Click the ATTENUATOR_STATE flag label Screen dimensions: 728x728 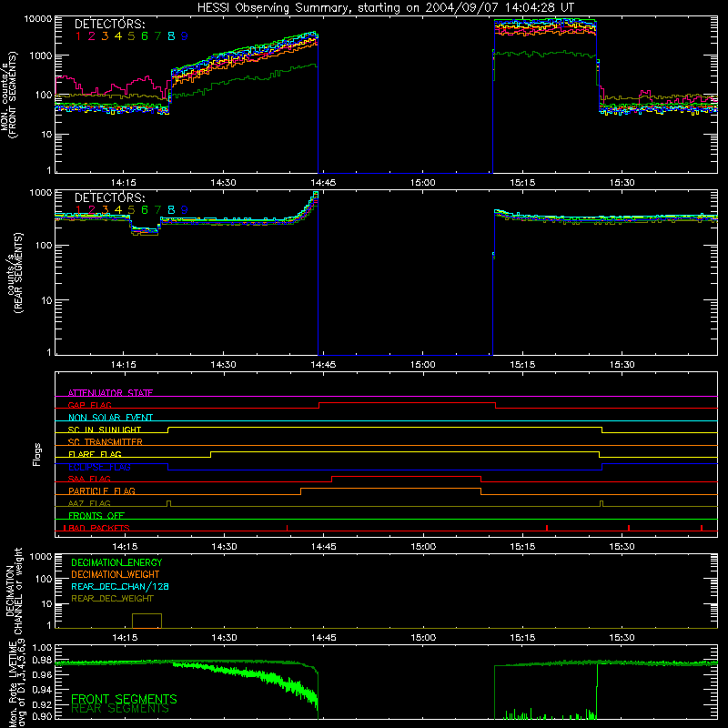point(110,393)
